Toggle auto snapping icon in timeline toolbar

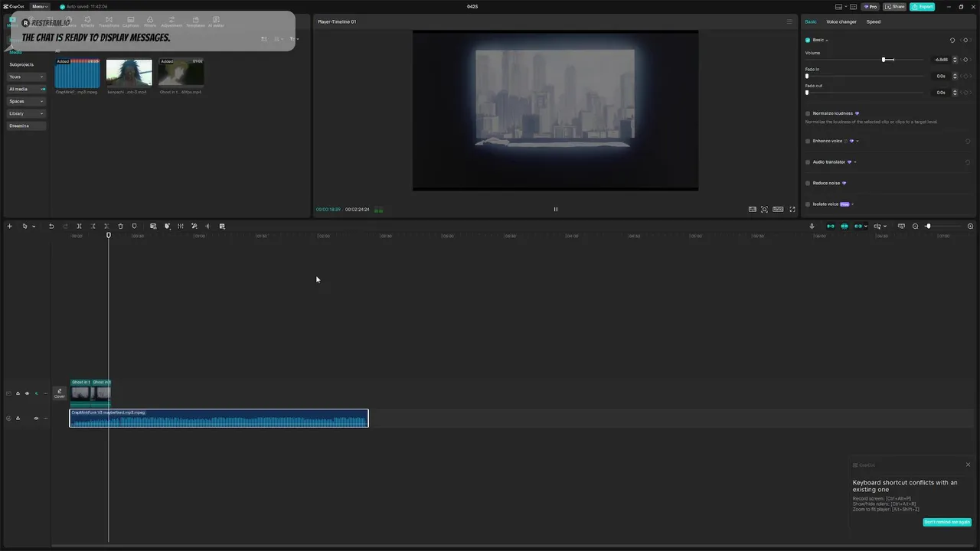tap(844, 226)
